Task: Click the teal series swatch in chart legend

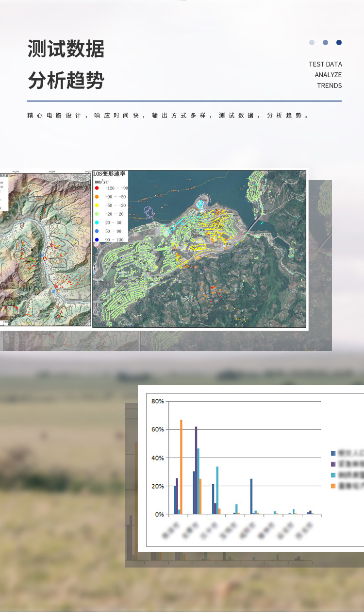Action: (x=333, y=475)
